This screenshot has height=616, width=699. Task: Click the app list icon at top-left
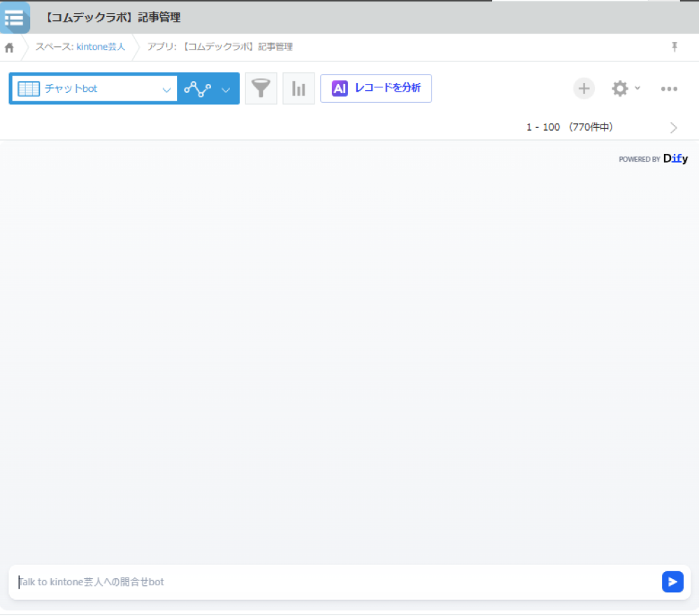(x=15, y=17)
